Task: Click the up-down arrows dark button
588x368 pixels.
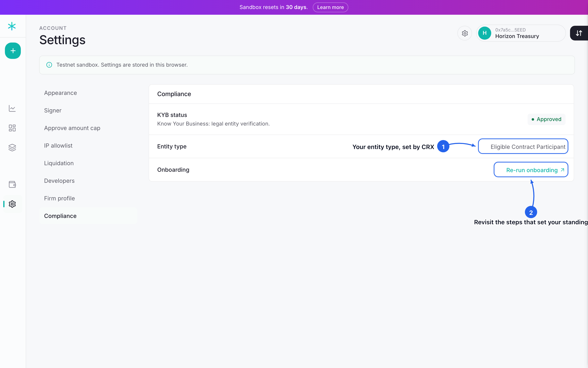Action: pos(579,33)
